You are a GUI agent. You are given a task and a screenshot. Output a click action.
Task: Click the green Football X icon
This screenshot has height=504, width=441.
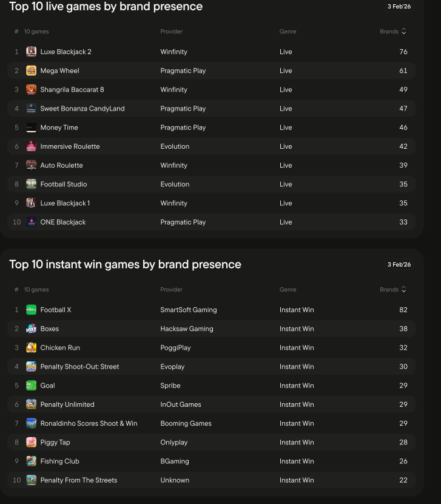pos(31,310)
